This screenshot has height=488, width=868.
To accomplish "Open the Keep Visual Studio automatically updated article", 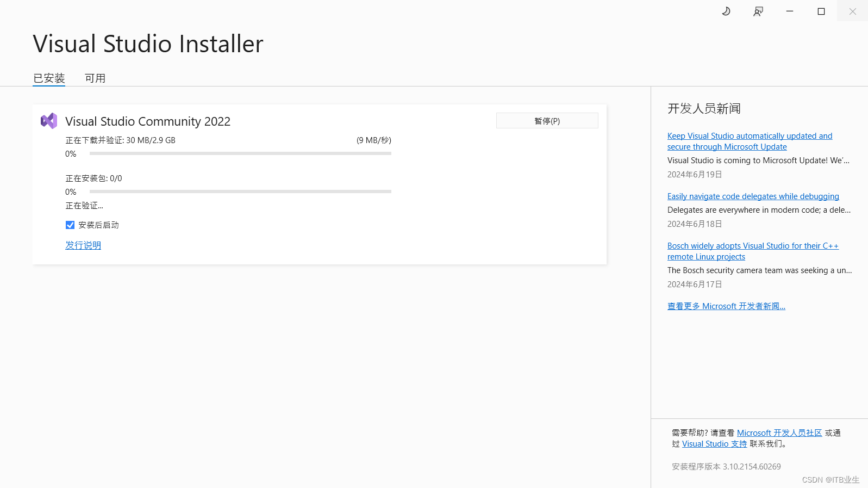I will [x=750, y=141].
